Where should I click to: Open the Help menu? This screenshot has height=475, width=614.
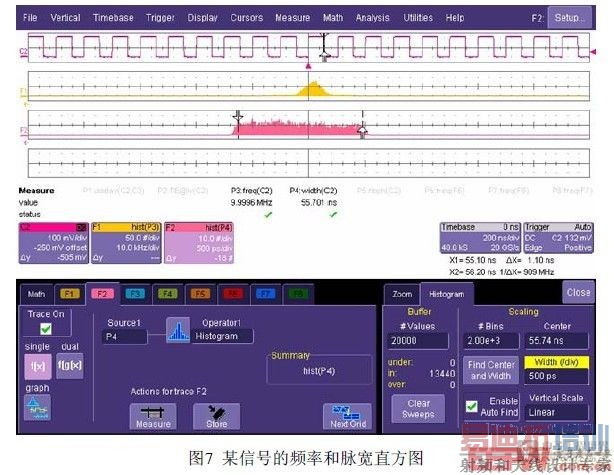(455, 18)
